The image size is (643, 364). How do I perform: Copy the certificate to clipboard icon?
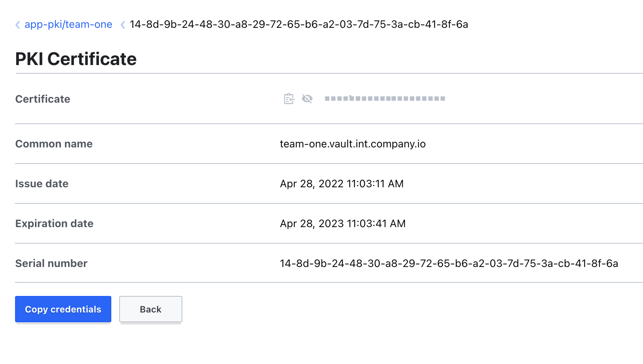point(289,99)
